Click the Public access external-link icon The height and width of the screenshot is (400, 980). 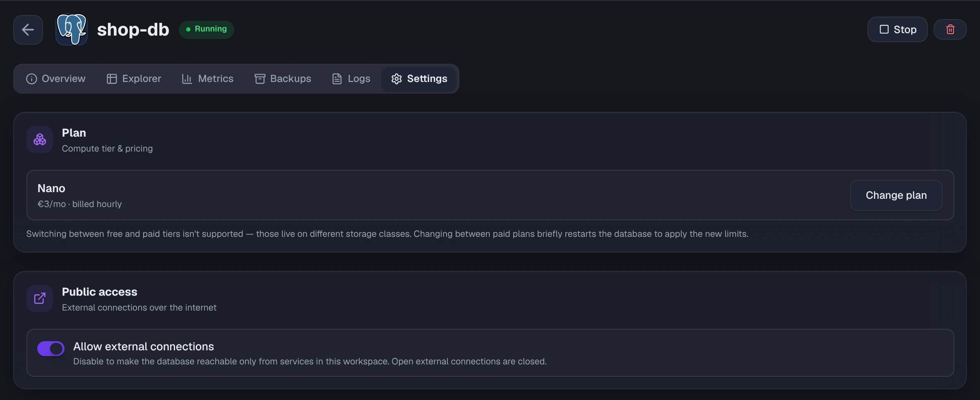40,299
